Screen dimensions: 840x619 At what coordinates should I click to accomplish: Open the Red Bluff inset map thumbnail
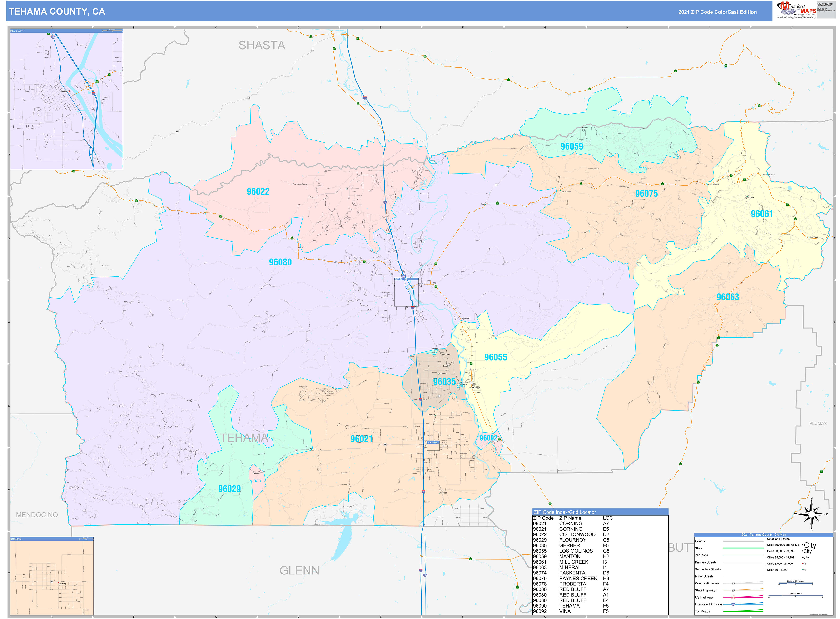click(x=66, y=99)
